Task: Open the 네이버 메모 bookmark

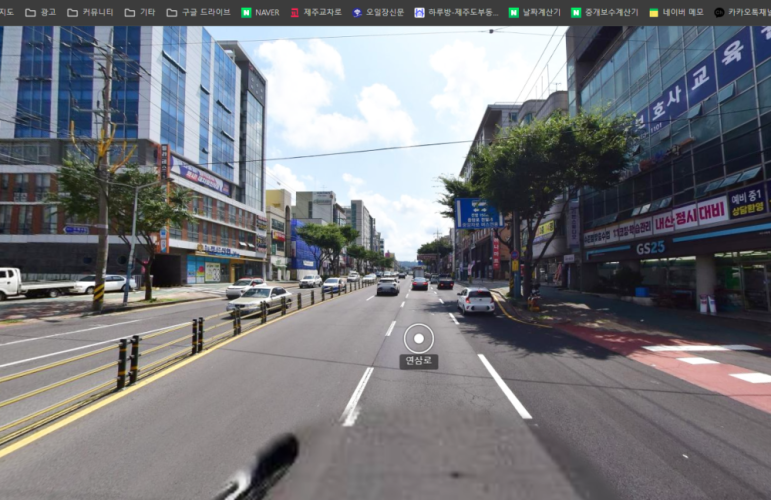Action: click(x=676, y=12)
